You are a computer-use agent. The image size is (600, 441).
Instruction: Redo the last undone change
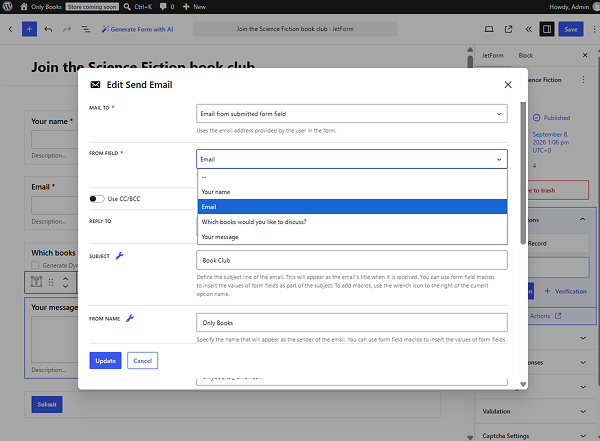coord(67,29)
